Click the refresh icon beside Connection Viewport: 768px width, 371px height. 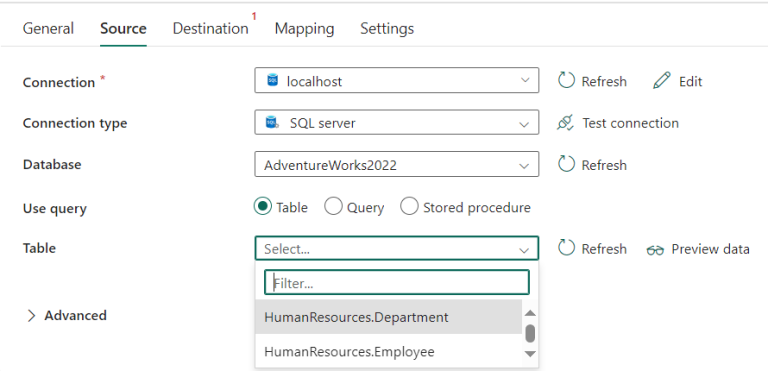click(x=566, y=80)
